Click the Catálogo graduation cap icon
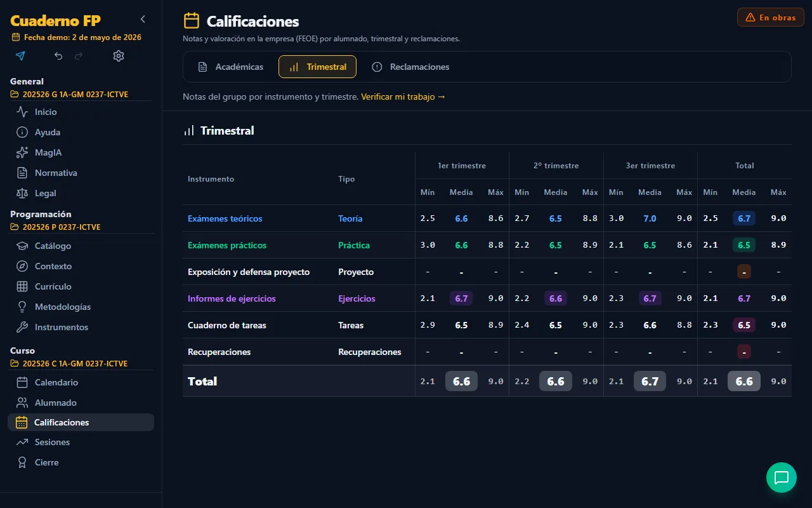The width and height of the screenshot is (812, 508). 22,246
